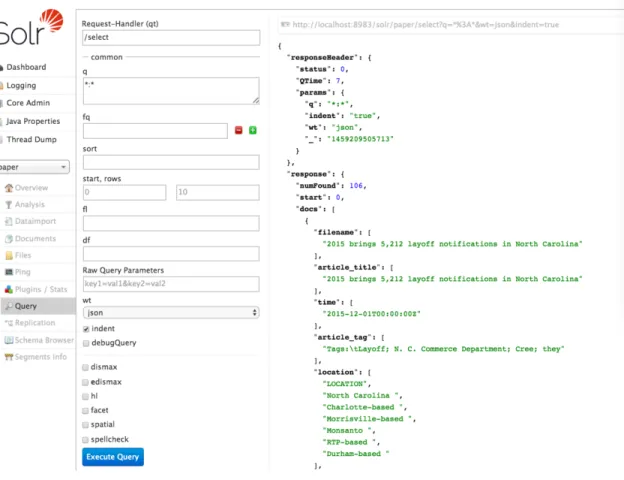Image resolution: width=624 pixels, height=480 pixels.
Task: Go to Schema Browser page
Action: (x=44, y=340)
